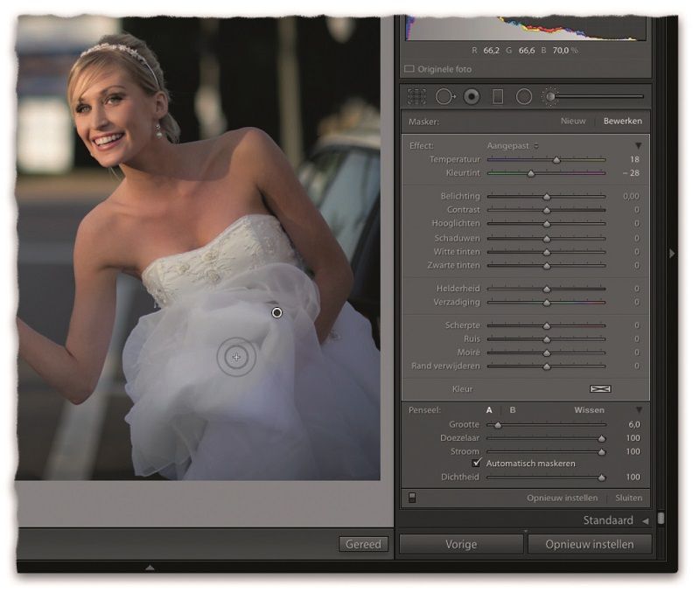Click the adjustment pin on the dress

point(277,312)
